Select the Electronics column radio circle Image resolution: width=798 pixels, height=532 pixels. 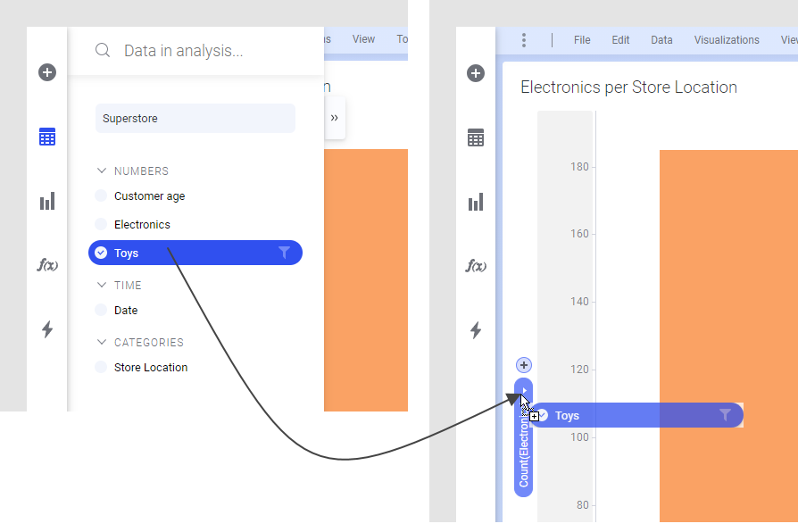(101, 225)
